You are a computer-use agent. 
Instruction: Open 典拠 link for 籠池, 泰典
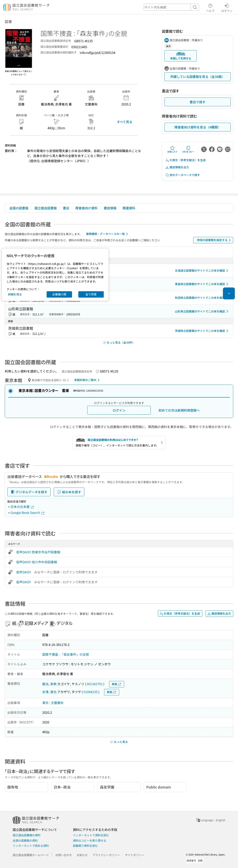[116, 684]
